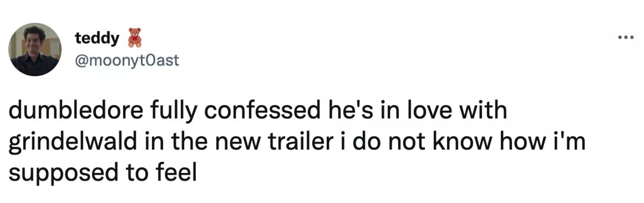Click the display name "teddy"

click(x=97, y=39)
